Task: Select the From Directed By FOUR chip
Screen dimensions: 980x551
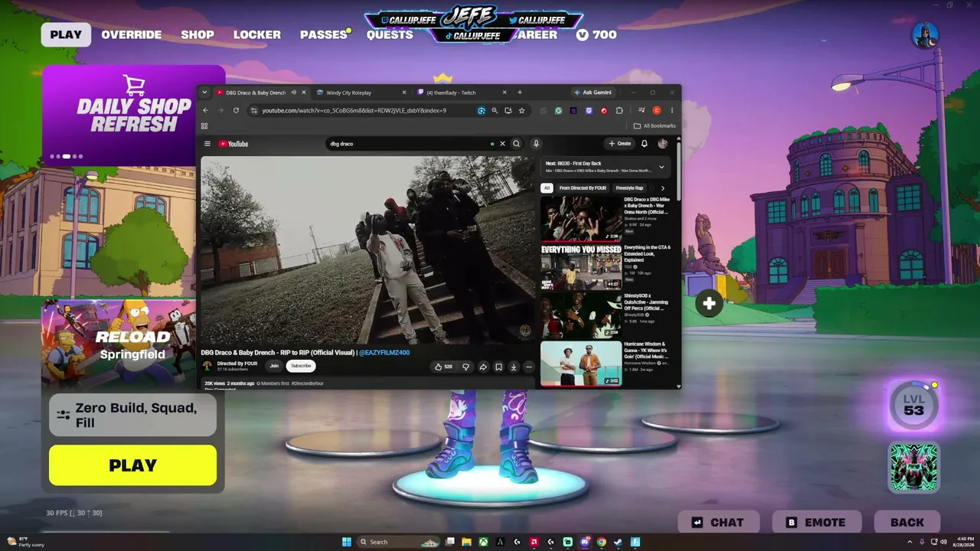Action: point(583,187)
